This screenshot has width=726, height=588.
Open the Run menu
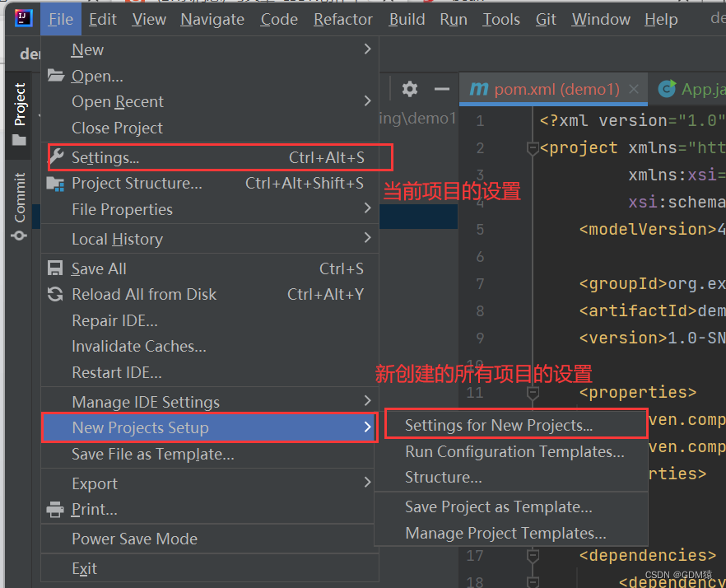[x=454, y=20]
